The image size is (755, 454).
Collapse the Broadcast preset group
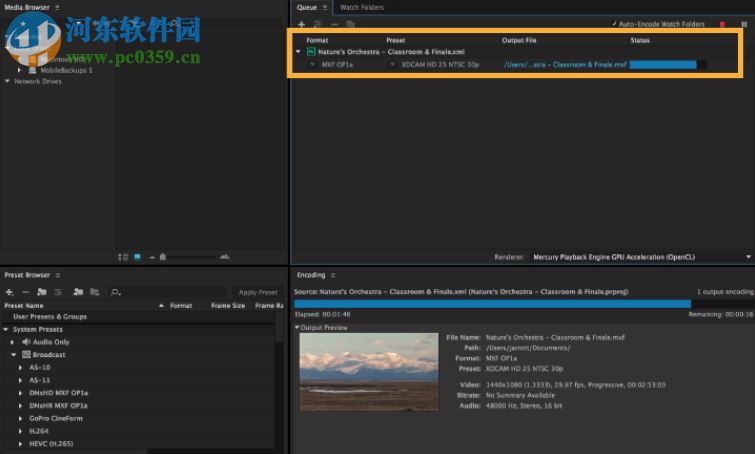coord(13,355)
